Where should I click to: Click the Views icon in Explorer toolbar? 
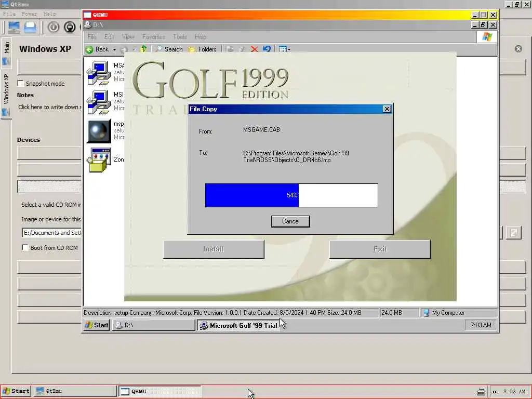click(x=283, y=49)
